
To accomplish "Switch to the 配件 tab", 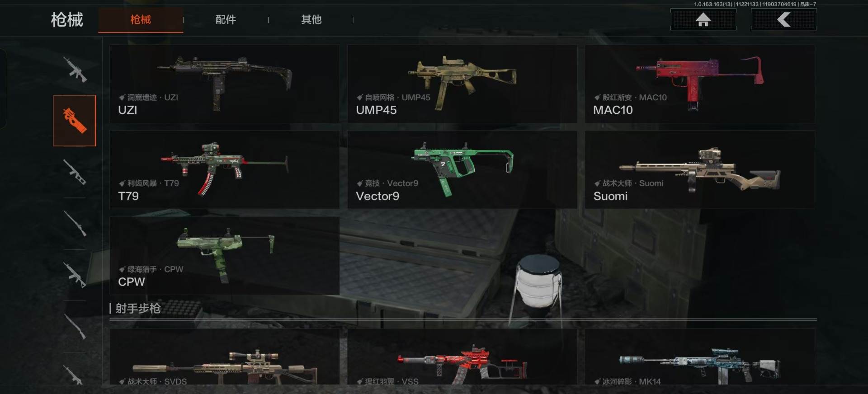I will 226,19.
